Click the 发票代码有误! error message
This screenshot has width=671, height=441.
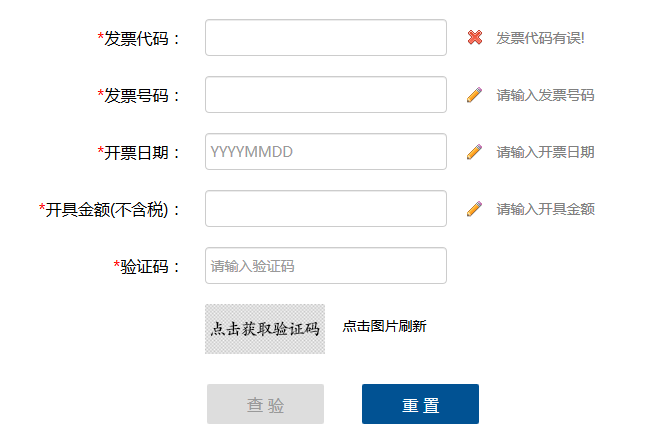540,38
